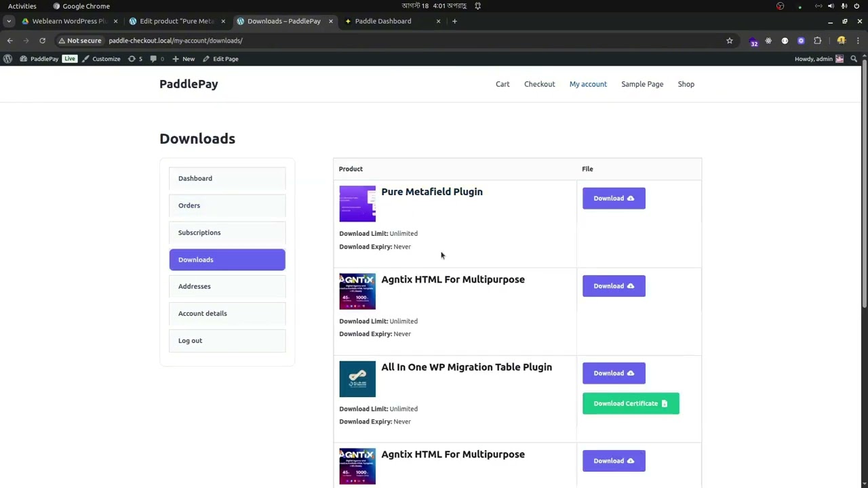Click Customize in the admin bar
Screen dimensions: 868x488
coord(101,59)
